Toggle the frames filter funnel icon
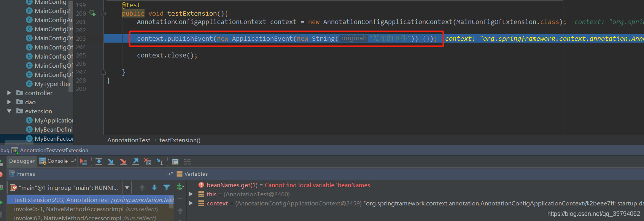Image resolution: width=644 pixels, height=221 pixels. point(167,188)
